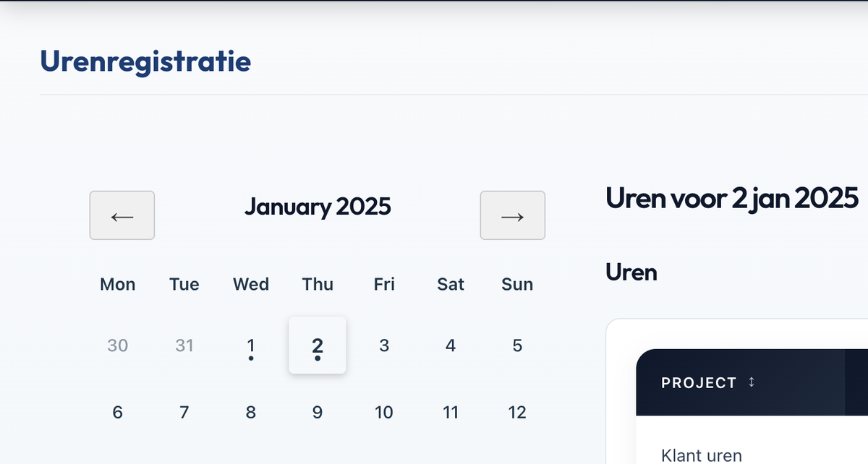
Task: Select December 31 from the previous month
Action: (184, 345)
